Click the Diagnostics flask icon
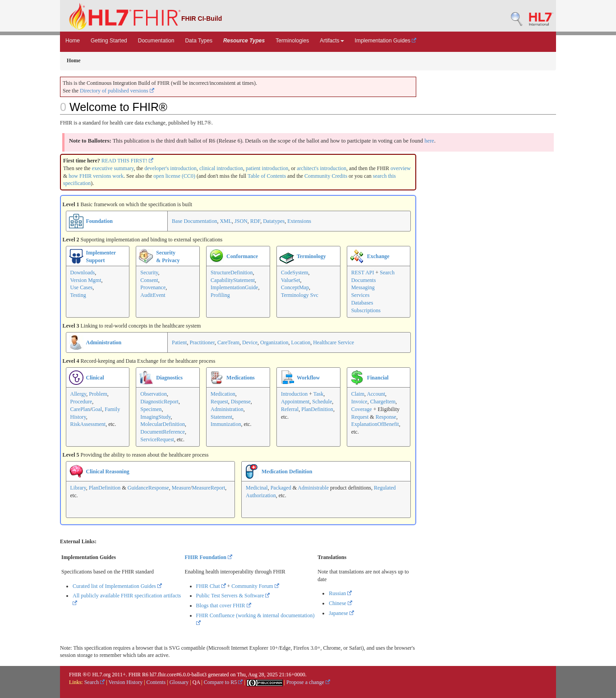This screenshot has height=698, width=616. [146, 378]
